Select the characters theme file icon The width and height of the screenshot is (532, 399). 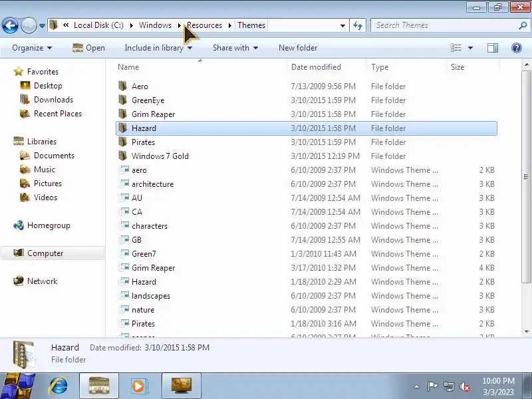click(124, 225)
